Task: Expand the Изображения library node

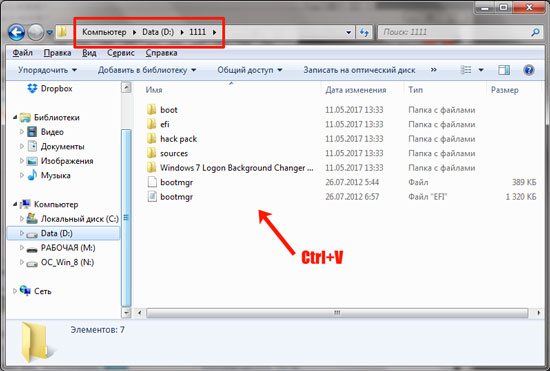Action: click(x=22, y=161)
